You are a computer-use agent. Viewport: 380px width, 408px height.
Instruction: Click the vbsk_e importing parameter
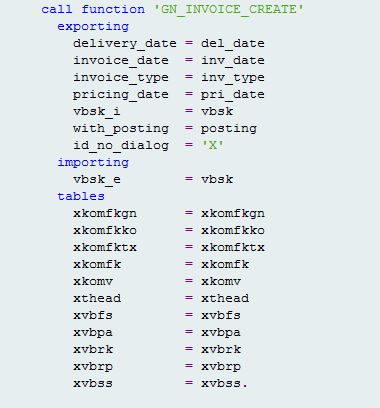point(97,179)
